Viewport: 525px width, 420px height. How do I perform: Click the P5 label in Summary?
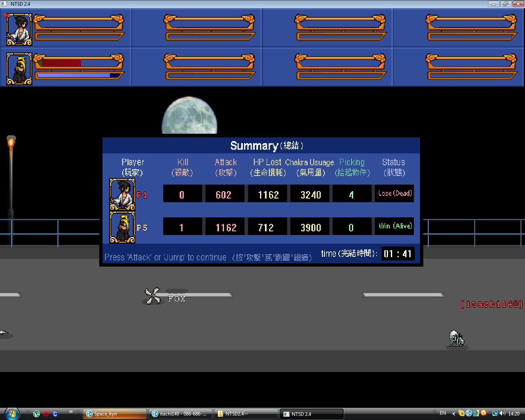(x=142, y=228)
